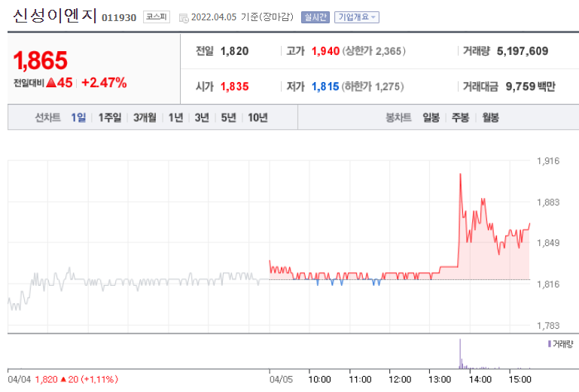The width and height of the screenshot is (579, 392).
Task: Click the price spike peak on chart
Action: (460, 175)
